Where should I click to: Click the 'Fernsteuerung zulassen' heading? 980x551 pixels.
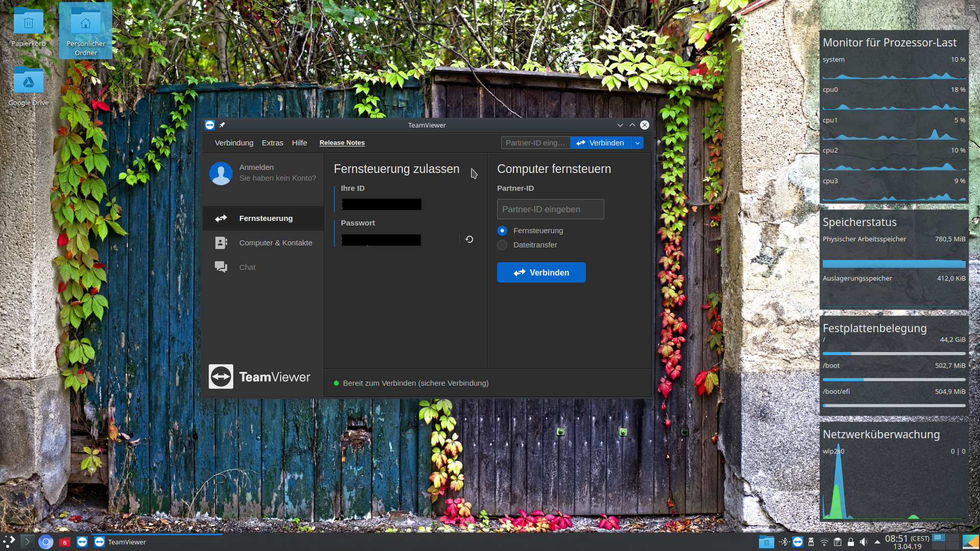[397, 169]
